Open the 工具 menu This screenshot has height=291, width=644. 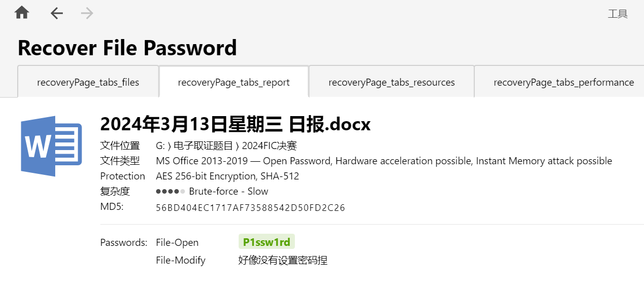tap(618, 14)
